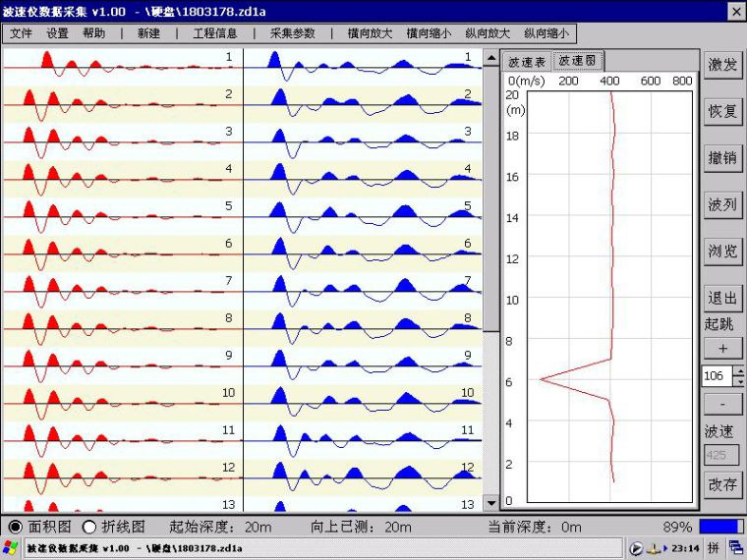Decrement the 起跳 value with down arrow
Viewport: 747px width, 560px height.
[x=739, y=381]
